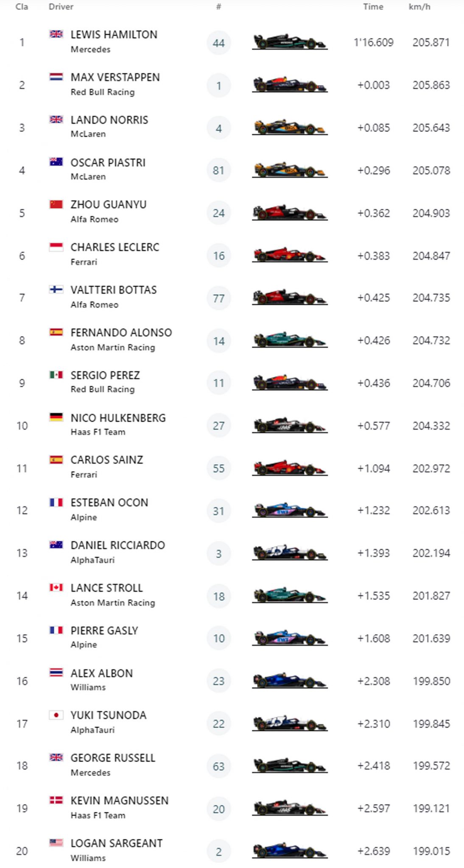The width and height of the screenshot is (464, 868).
Task: Click Charles Leclerc's Ferrari car image
Action: (289, 255)
